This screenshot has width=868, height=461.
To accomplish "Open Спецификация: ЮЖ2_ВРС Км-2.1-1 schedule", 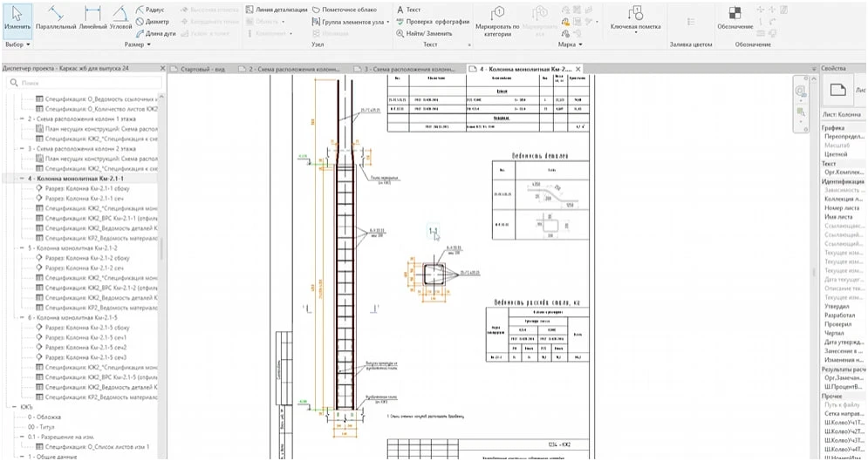I will pyautogui.click(x=96, y=219).
